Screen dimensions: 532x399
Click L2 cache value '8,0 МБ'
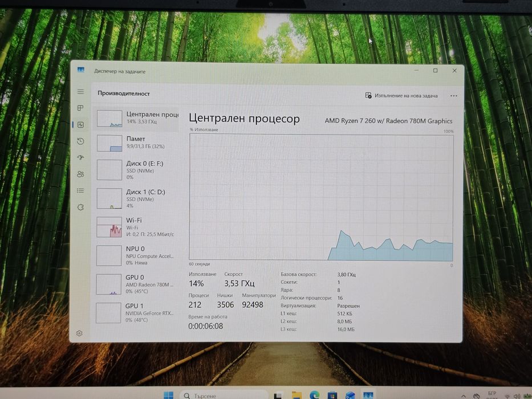coord(344,321)
